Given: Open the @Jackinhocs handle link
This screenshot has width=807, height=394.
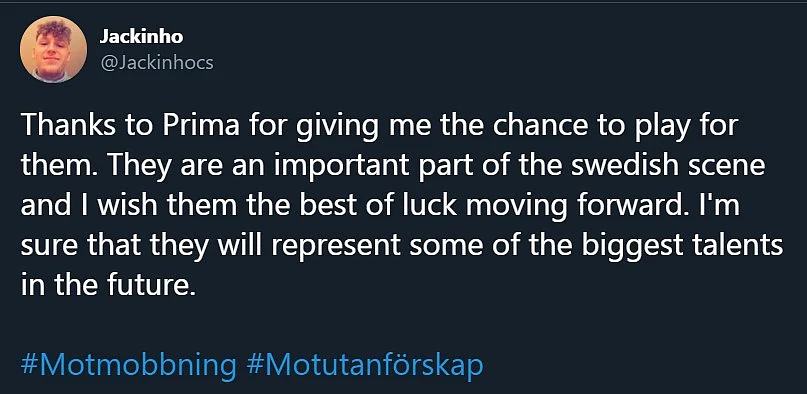Looking at the screenshot, I should click(156, 63).
